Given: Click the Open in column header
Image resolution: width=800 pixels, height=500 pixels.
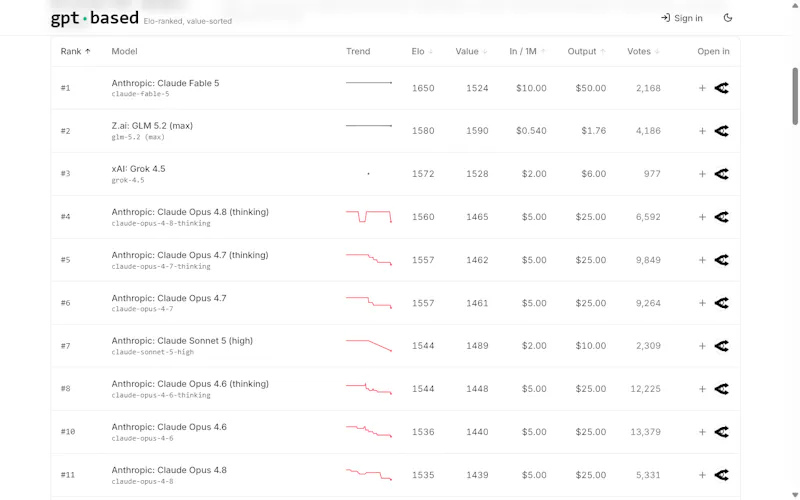Looking at the screenshot, I should [x=713, y=51].
